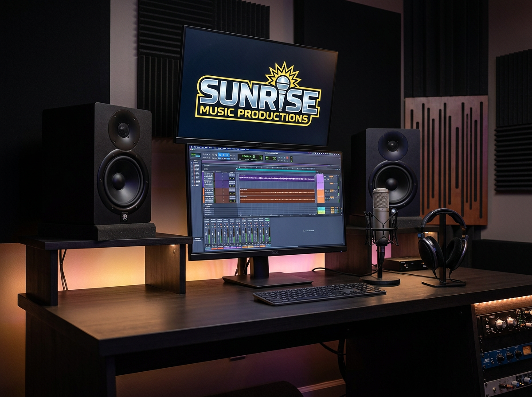This screenshot has height=397, width=532.
Task: Click the purple color block beside the first track lane
Action: 320,182
